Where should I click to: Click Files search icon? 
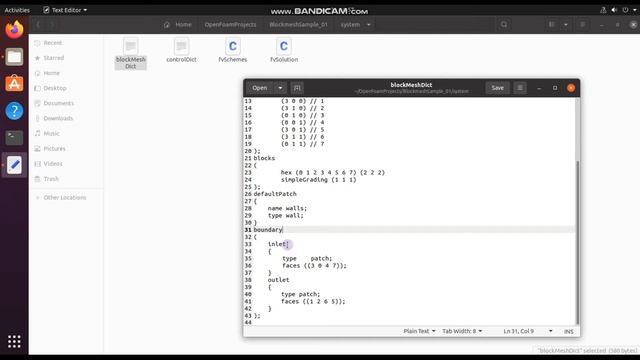point(504,24)
